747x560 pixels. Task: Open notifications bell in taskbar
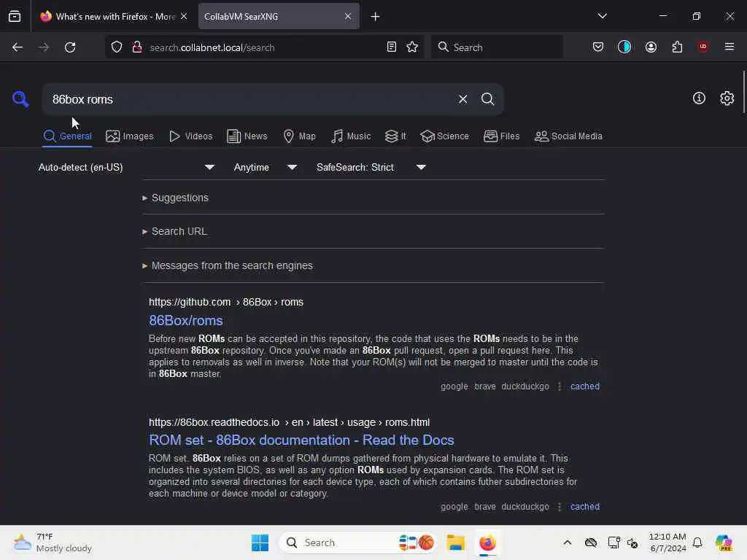click(x=697, y=542)
